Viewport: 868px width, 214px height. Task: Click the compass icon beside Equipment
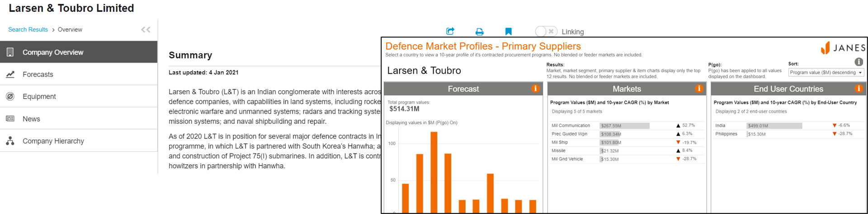[10, 96]
